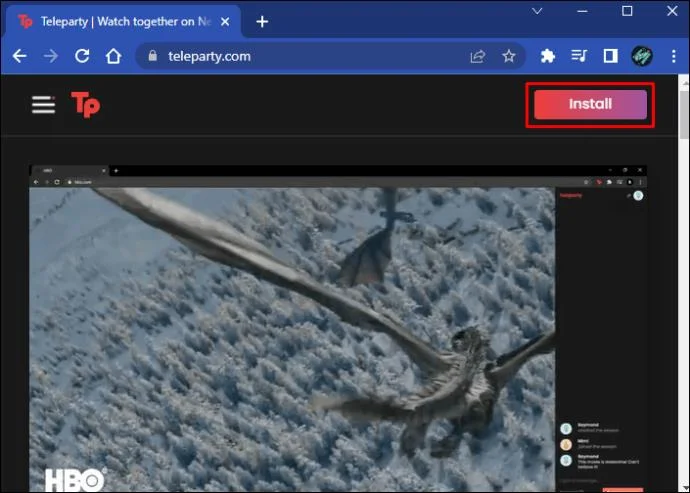This screenshot has height=493, width=690.
Task: Minimize the browser window
Action: pyautogui.click(x=582, y=11)
